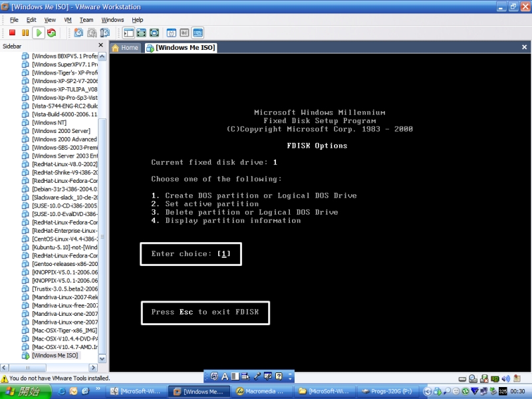Select [Vista-Build-6000-2006.11 sidebar entry
This screenshot has height=399, width=532.
click(x=59, y=114)
